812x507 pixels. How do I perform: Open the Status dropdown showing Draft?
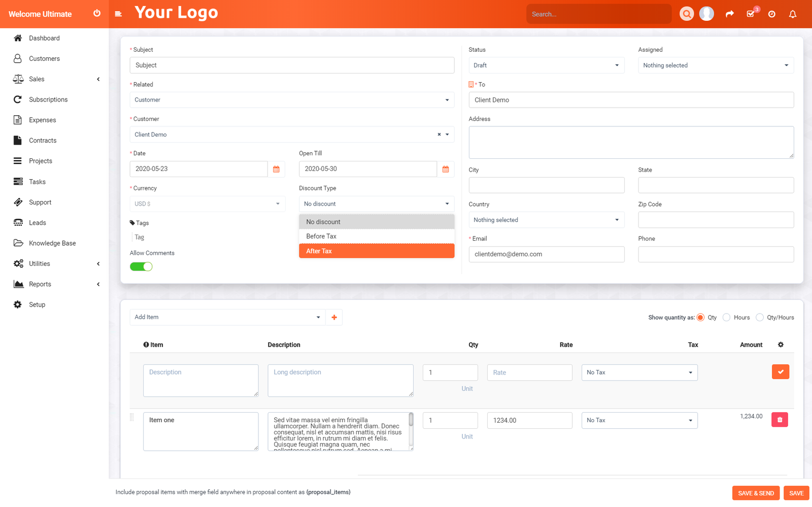pyautogui.click(x=546, y=65)
